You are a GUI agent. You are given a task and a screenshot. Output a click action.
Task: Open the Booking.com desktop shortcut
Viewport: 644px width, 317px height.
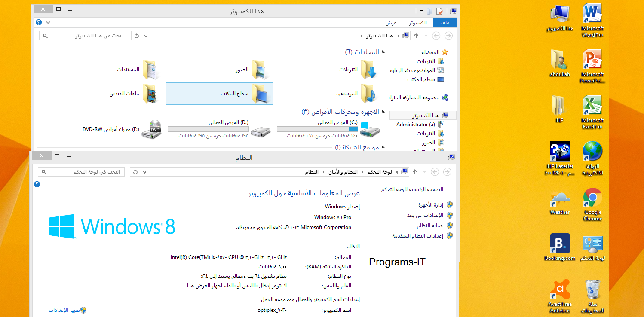[x=560, y=247]
